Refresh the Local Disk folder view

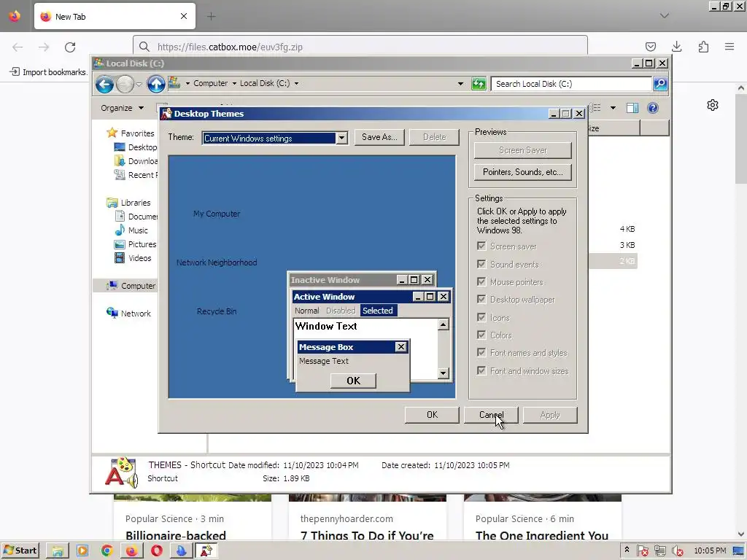tap(479, 84)
